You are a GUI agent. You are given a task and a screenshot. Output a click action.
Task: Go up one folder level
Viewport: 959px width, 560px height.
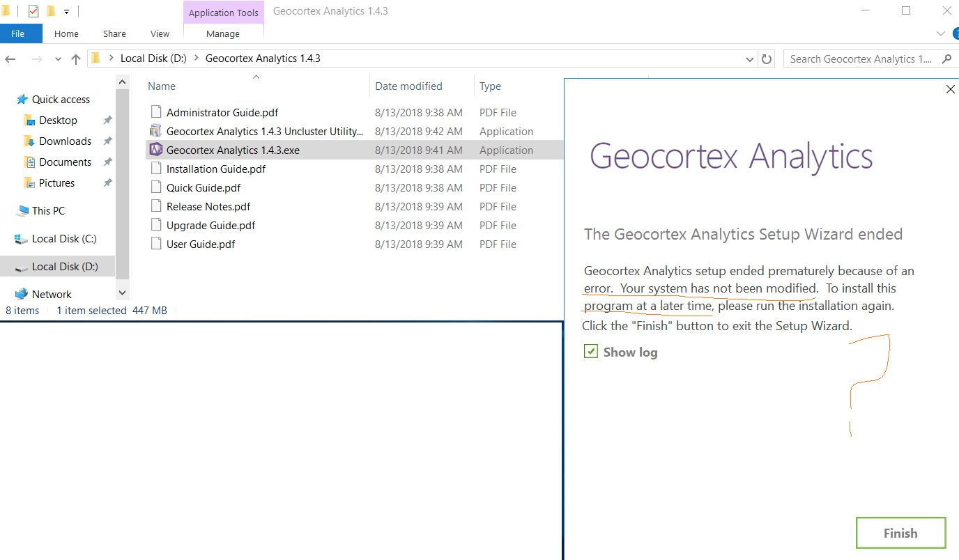[76, 59]
